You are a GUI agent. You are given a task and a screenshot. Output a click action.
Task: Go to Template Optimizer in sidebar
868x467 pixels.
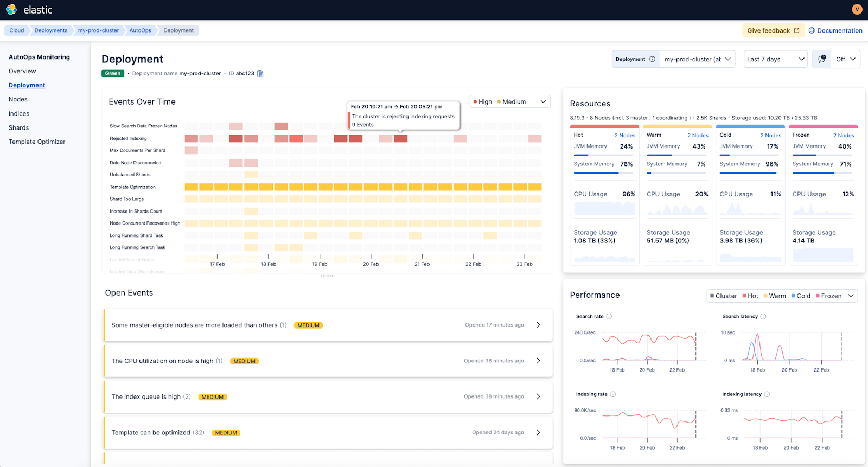coord(37,142)
